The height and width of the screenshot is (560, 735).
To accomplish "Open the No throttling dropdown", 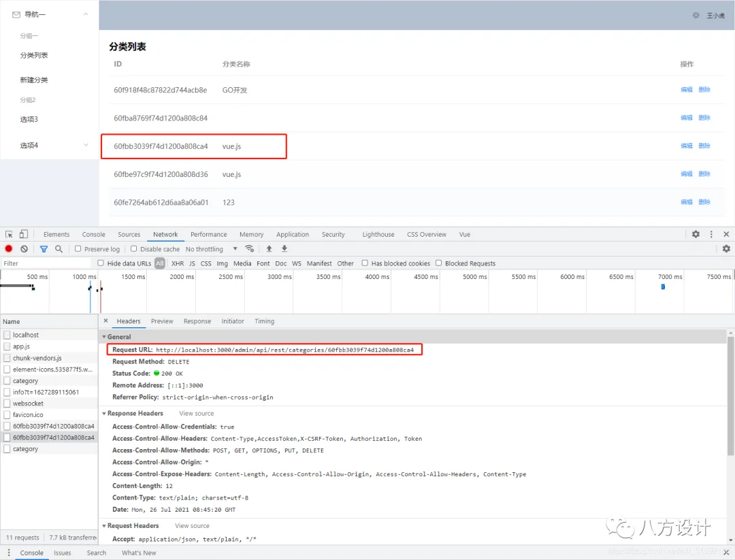I will pos(212,249).
